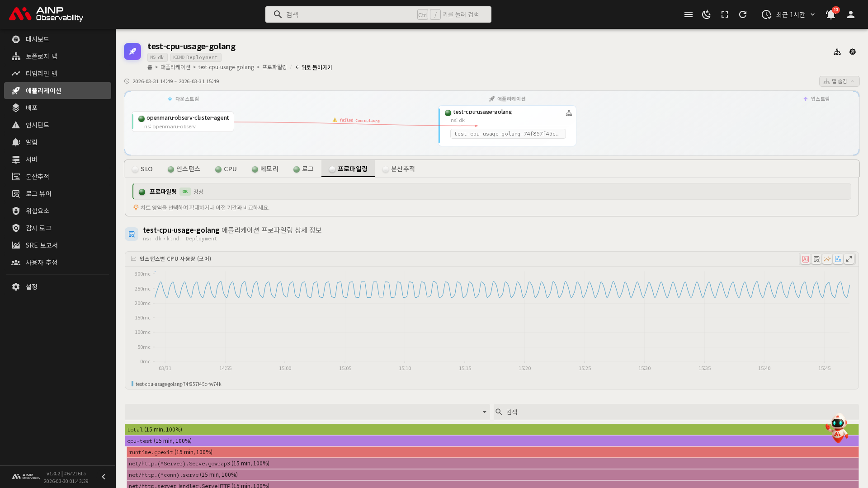Toggle fullscreen mode in top bar
This screenshot has height=488, width=868.
pos(725,14)
